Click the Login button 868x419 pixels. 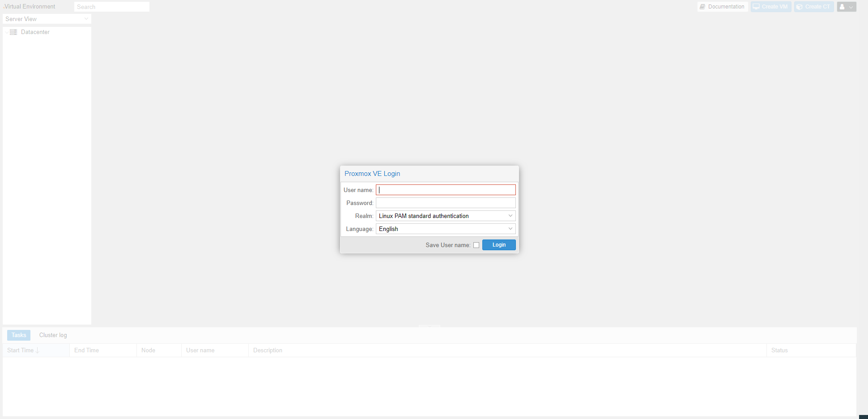499,245
